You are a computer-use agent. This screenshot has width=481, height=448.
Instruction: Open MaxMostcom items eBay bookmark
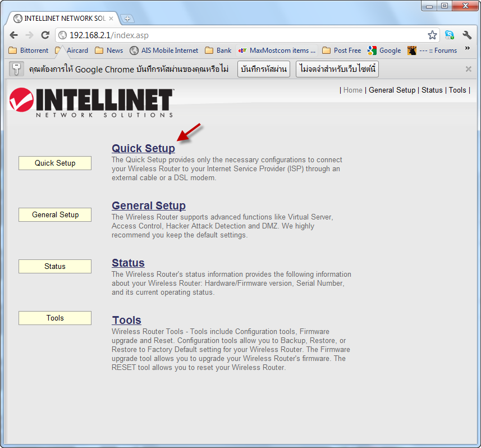tap(277, 51)
